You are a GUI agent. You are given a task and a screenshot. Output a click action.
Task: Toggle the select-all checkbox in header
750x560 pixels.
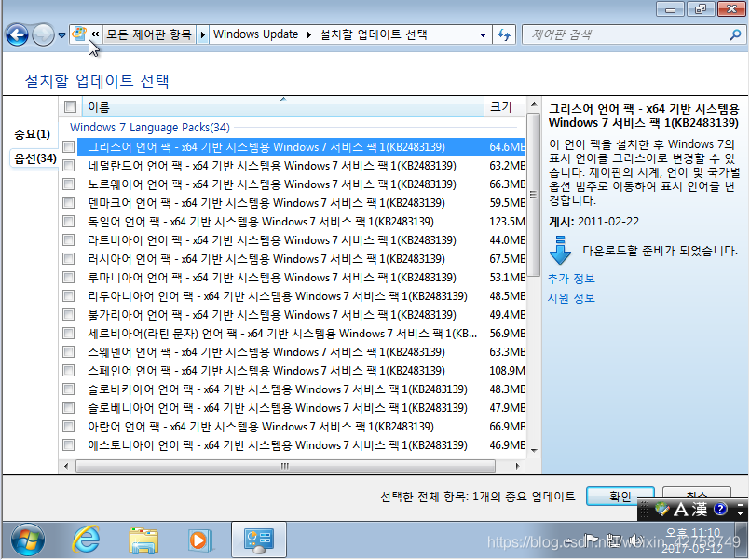click(70, 107)
